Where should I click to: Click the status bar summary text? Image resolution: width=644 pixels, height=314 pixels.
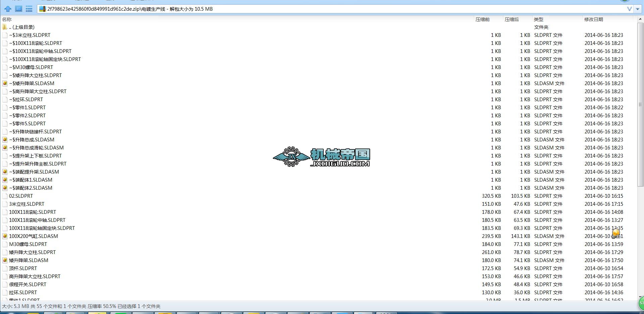[81, 306]
